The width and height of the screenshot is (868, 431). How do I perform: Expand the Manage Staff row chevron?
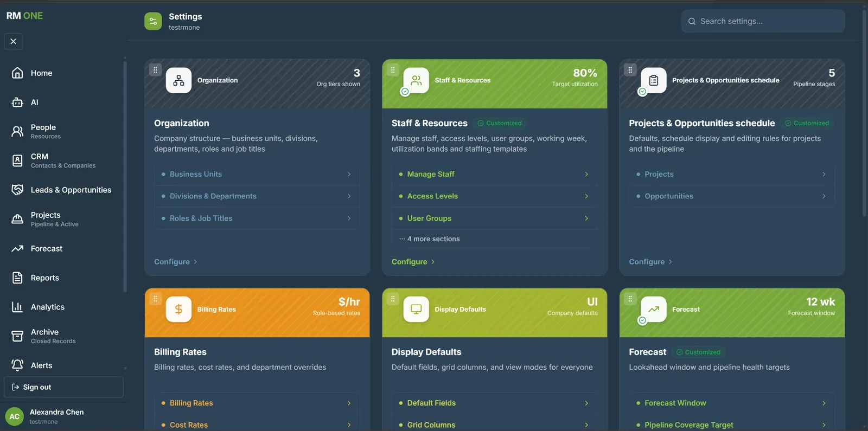(x=586, y=174)
